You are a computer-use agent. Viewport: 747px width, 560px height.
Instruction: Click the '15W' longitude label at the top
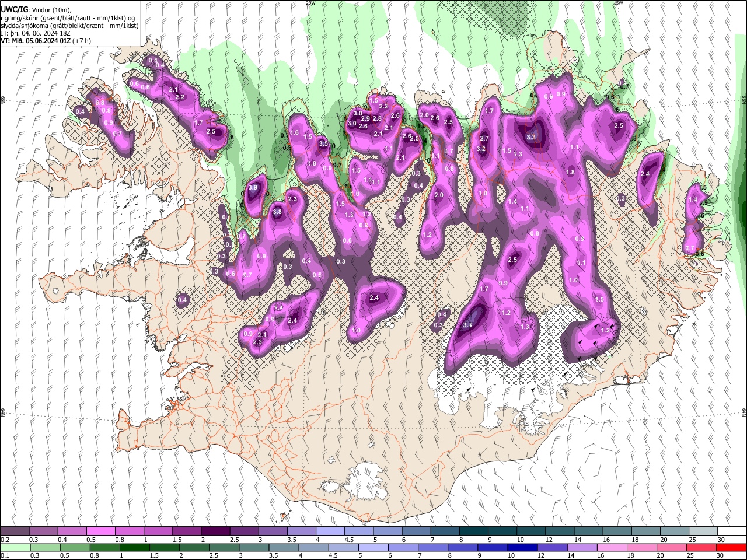(x=618, y=3)
